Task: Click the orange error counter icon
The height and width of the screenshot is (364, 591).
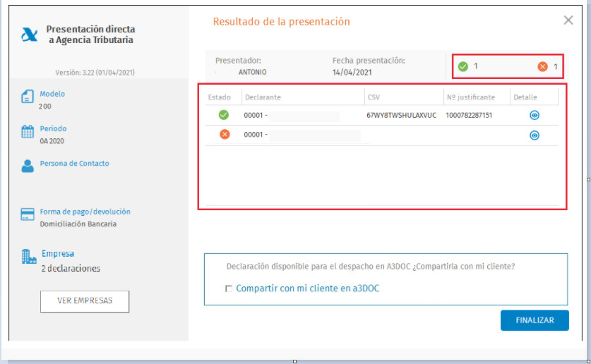Action: tap(542, 66)
